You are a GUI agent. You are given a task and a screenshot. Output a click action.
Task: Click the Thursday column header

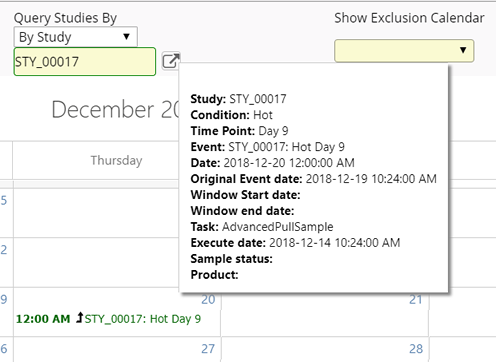tap(117, 160)
